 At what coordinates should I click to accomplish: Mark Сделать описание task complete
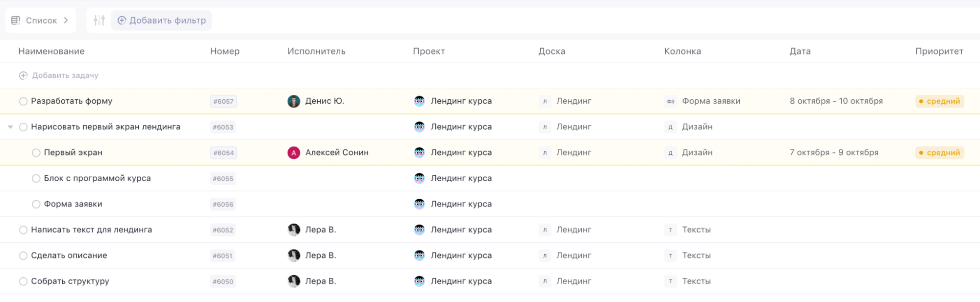tap(23, 256)
